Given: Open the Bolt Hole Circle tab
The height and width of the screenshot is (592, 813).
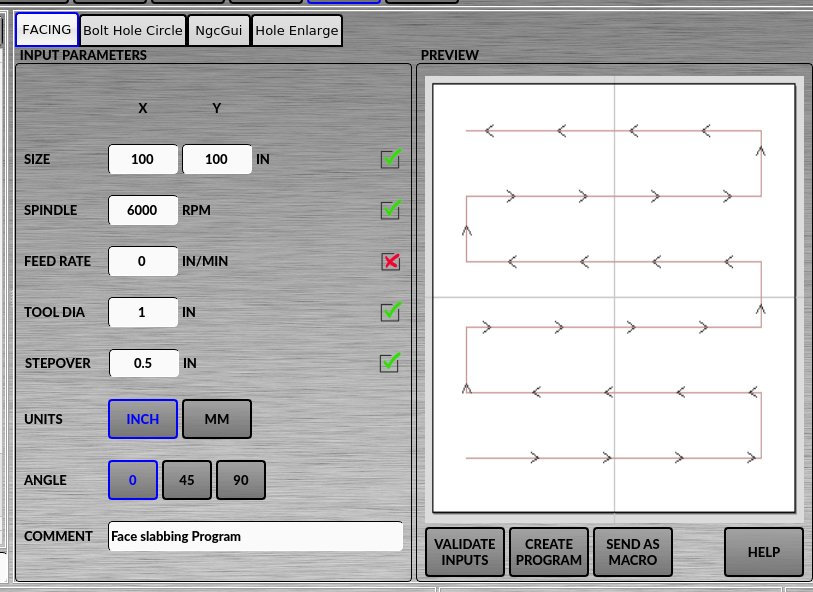Looking at the screenshot, I should (x=133, y=31).
